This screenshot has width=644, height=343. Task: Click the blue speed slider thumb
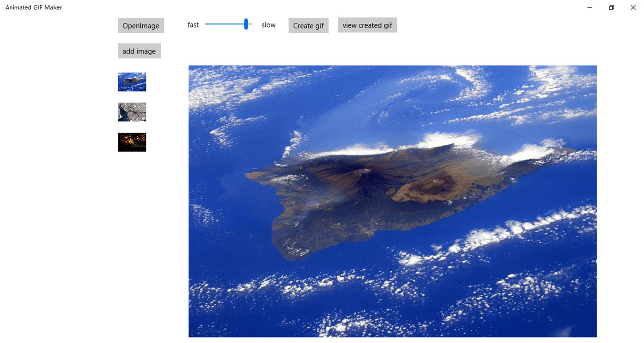pos(246,23)
